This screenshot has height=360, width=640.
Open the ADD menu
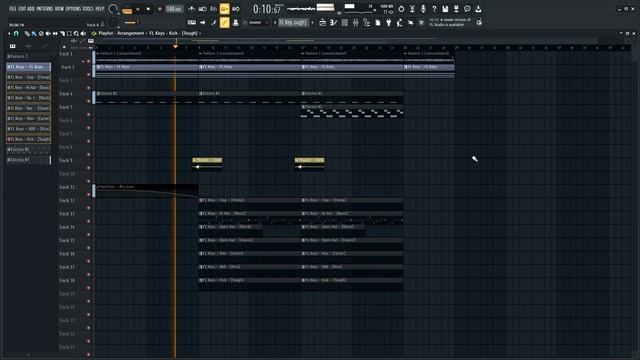pos(31,9)
